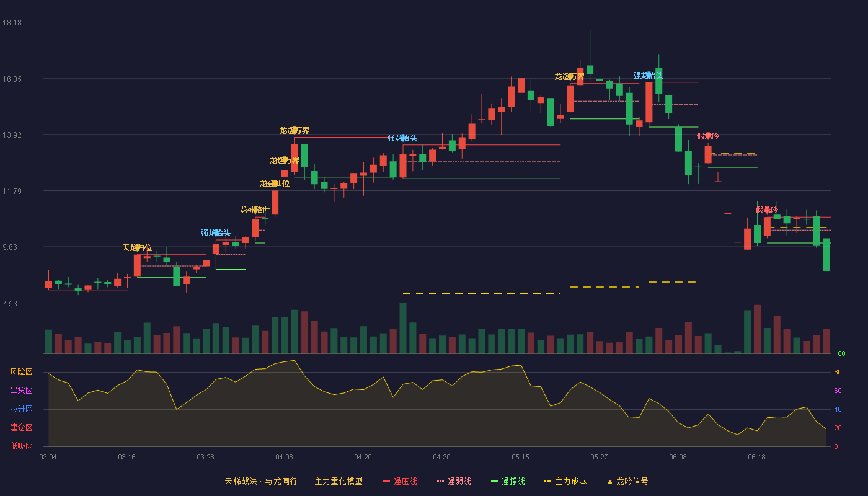
Task: Click the green 100 indicator scale label
Action: click(839, 354)
